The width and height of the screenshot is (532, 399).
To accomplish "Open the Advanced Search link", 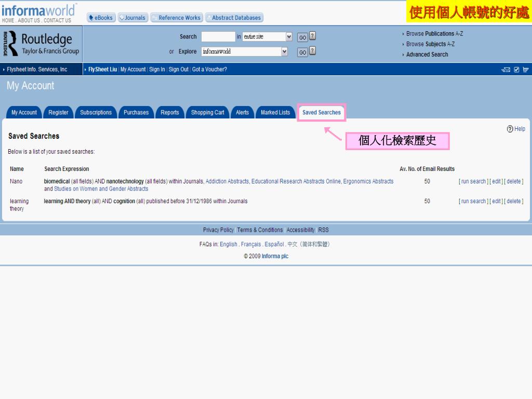I will pyautogui.click(x=427, y=54).
